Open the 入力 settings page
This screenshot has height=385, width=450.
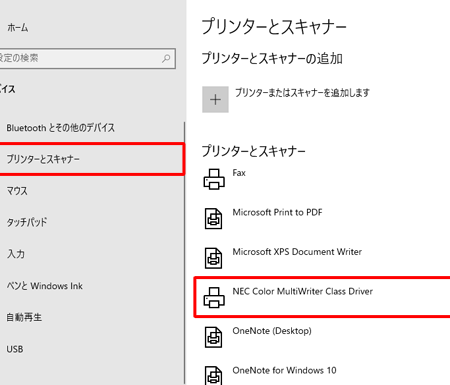coord(16,254)
